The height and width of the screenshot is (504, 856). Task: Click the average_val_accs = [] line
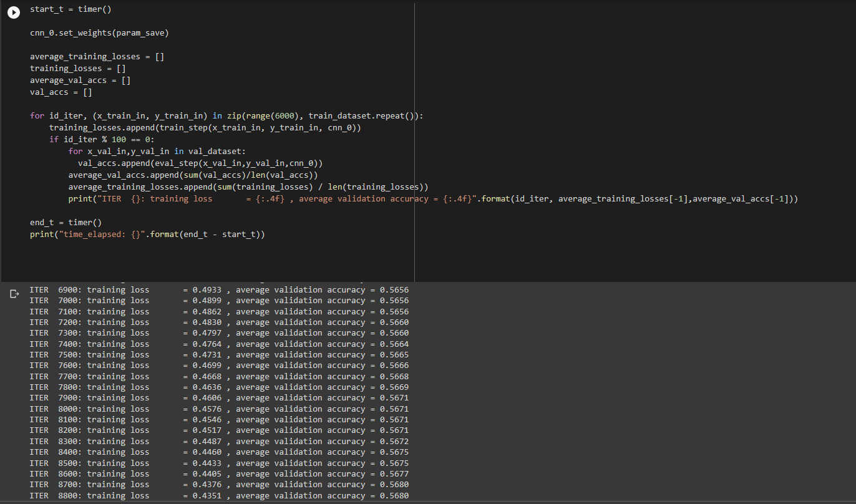(80, 80)
